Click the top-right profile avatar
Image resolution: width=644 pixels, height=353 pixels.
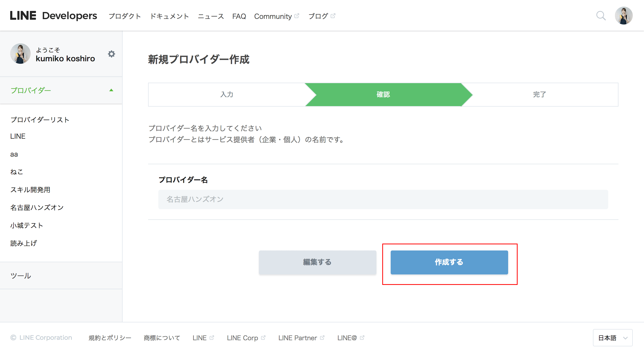click(623, 16)
